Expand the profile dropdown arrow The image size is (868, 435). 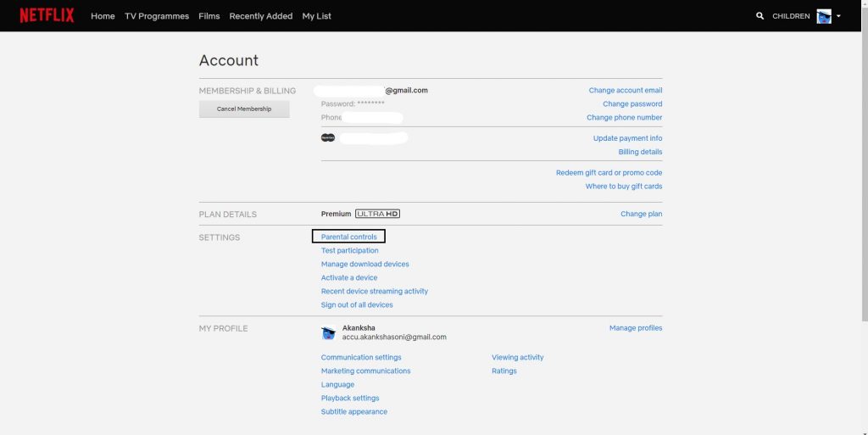click(x=838, y=16)
